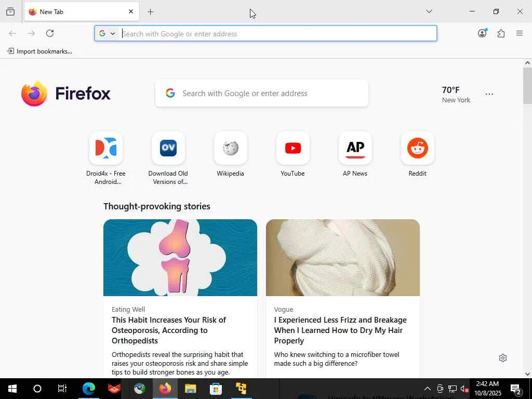The height and width of the screenshot is (399, 532).
Task: Close the New Tab tab
Action: point(131,11)
